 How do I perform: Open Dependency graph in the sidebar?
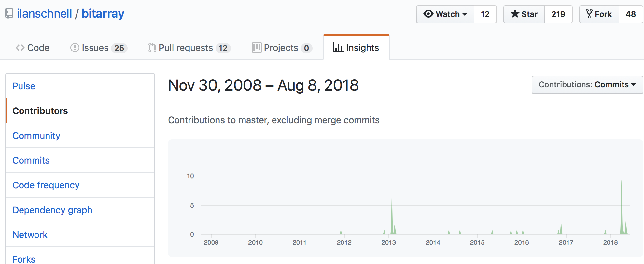click(x=80, y=210)
